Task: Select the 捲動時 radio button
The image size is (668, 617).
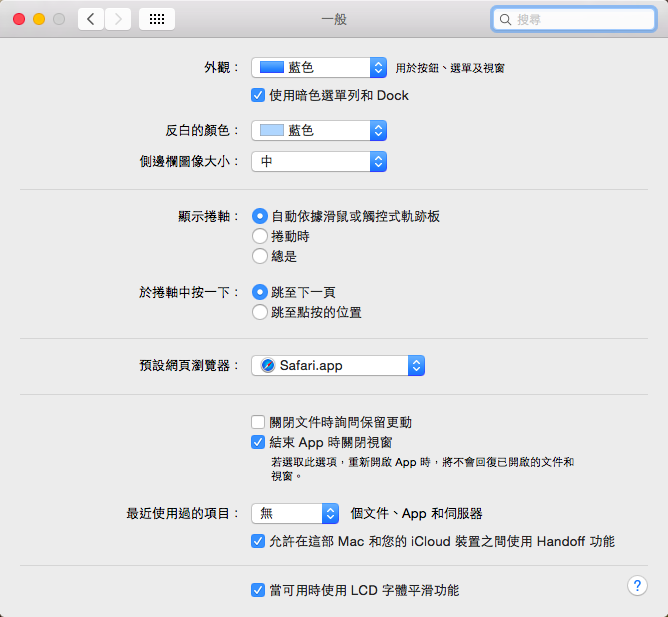Action: point(260,236)
